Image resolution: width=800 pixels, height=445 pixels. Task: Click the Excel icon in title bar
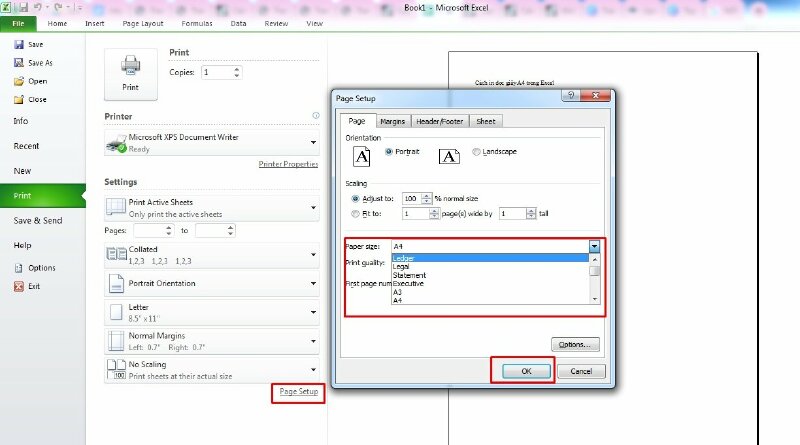[7, 7]
